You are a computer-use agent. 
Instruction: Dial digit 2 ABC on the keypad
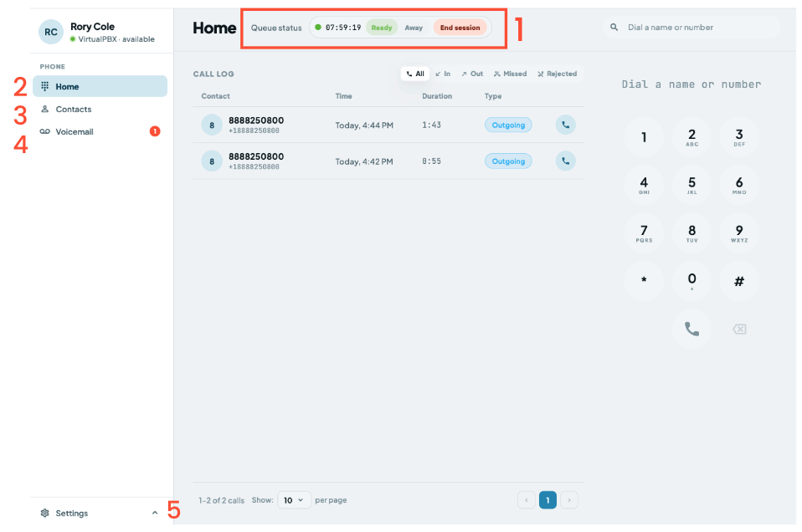(691, 137)
